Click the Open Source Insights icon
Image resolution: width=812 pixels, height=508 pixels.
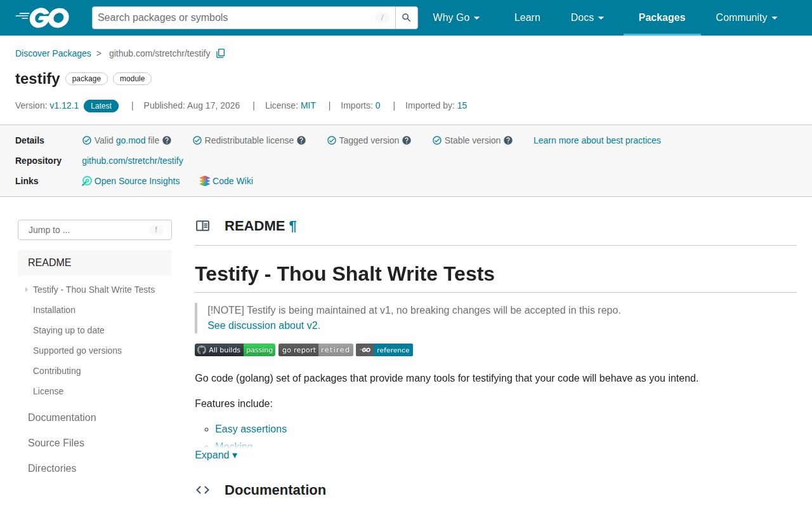[87, 181]
